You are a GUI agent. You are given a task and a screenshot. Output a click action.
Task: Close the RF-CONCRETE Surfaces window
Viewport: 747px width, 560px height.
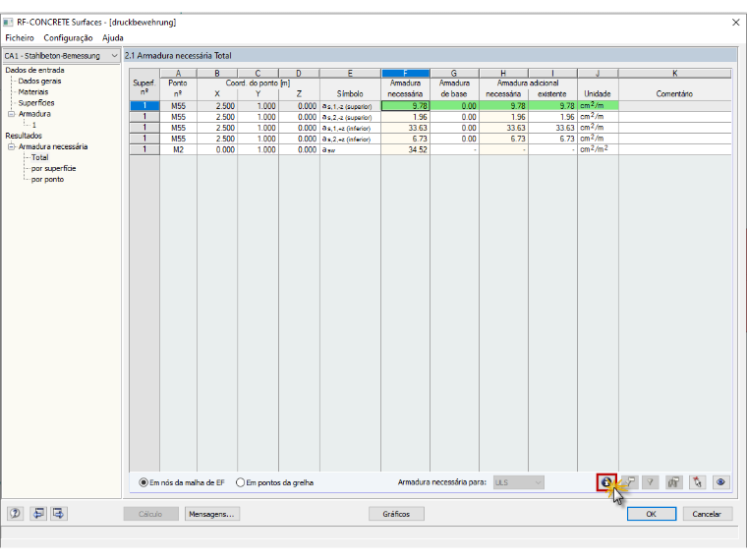pyautogui.click(x=735, y=23)
